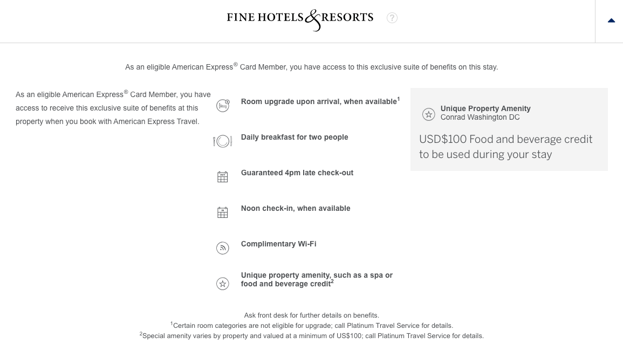Click the Fine Hotels & Resorts logo
This screenshot has height=364, width=623.
click(x=300, y=19)
